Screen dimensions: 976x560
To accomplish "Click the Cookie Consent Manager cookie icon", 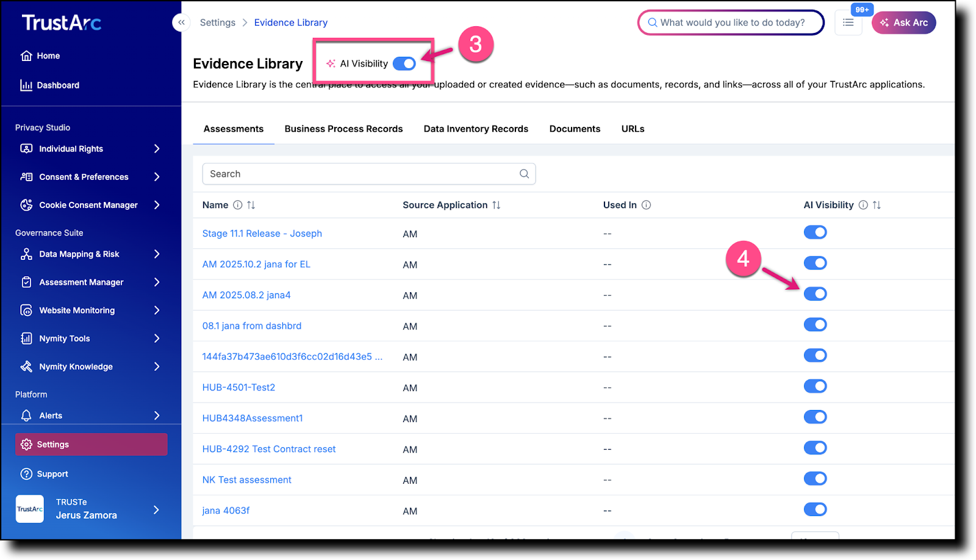I will click(x=26, y=205).
